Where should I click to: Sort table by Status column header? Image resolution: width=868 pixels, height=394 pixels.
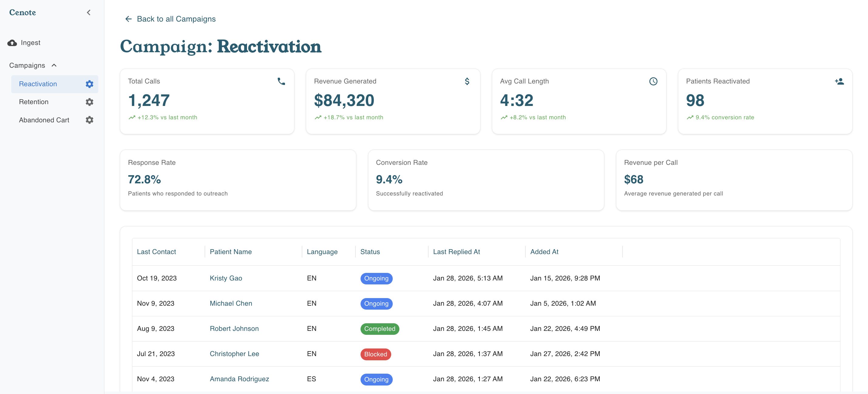click(370, 252)
